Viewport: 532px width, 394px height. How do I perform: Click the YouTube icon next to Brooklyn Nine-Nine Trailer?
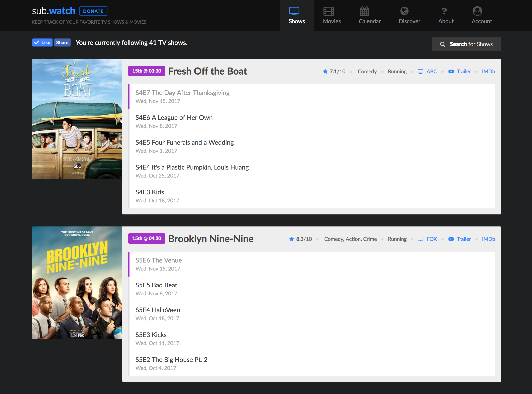451,239
